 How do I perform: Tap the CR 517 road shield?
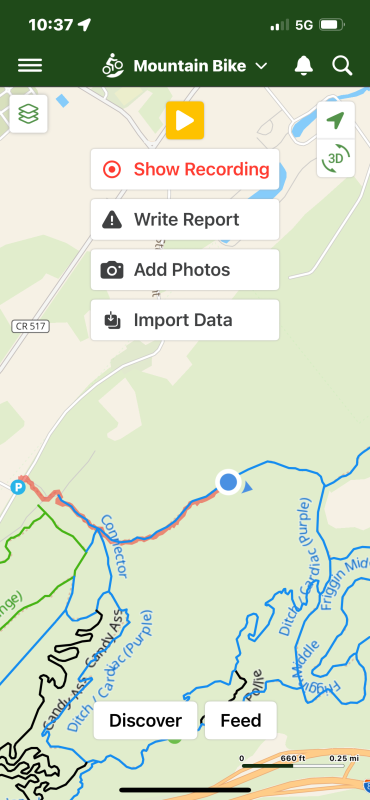(31, 327)
